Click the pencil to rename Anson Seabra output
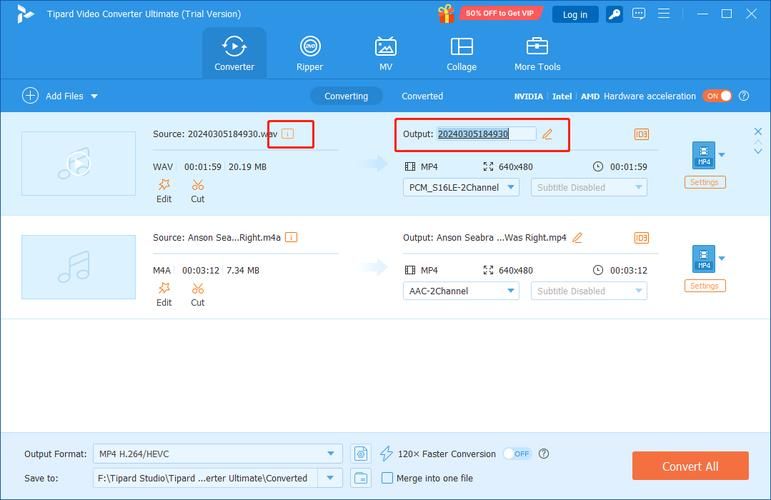This screenshot has height=500, width=771. pos(577,238)
